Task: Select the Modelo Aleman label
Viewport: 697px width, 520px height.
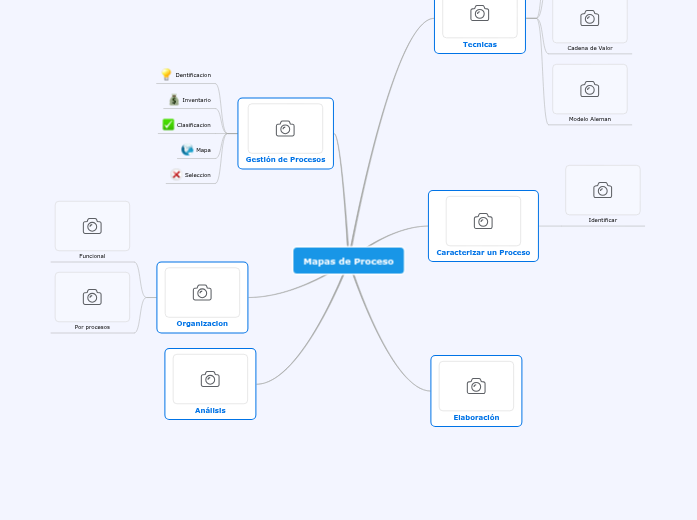Action: coord(590,119)
